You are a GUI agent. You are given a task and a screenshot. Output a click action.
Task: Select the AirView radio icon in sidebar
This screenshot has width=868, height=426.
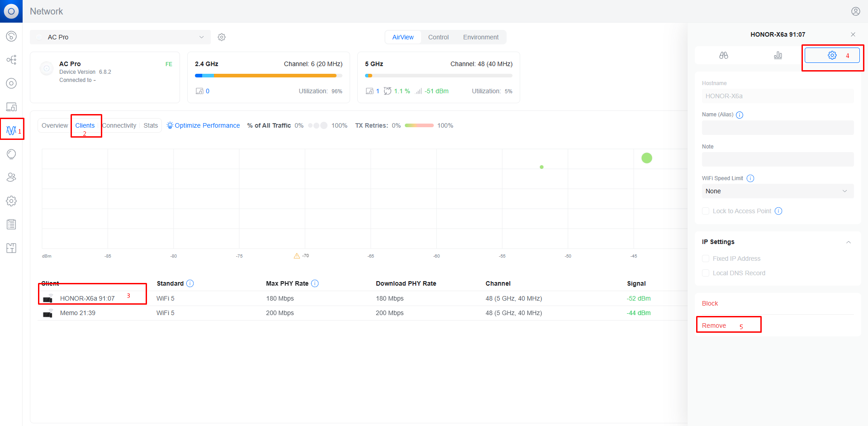tap(11, 130)
